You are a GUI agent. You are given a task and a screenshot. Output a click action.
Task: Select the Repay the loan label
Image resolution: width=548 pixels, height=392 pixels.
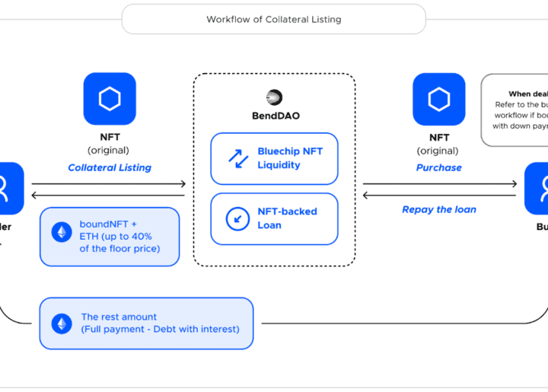click(438, 209)
